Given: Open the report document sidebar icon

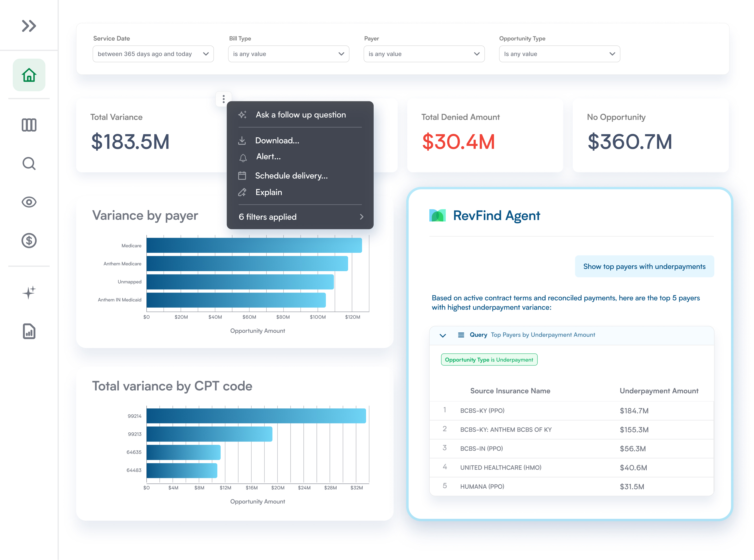Looking at the screenshot, I should [29, 331].
